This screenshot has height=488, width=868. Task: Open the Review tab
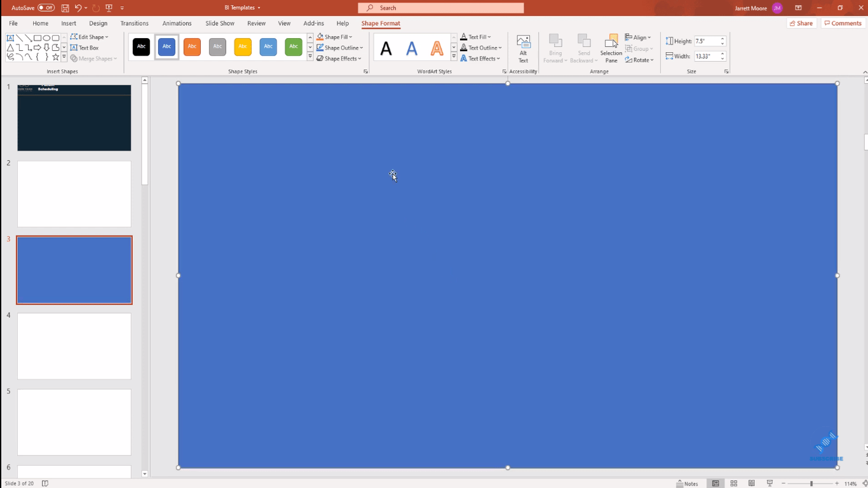click(x=256, y=24)
